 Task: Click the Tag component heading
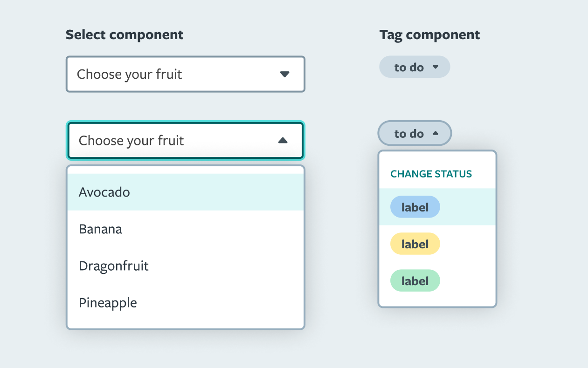click(429, 35)
